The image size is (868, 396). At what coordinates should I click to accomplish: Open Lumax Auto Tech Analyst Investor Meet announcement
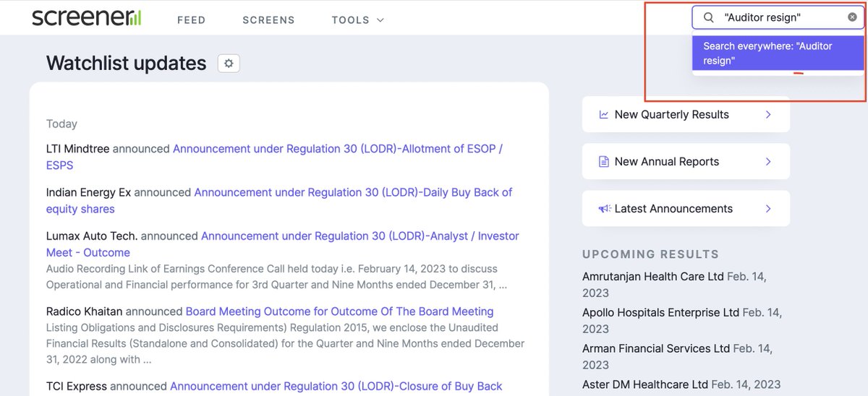tap(283, 244)
